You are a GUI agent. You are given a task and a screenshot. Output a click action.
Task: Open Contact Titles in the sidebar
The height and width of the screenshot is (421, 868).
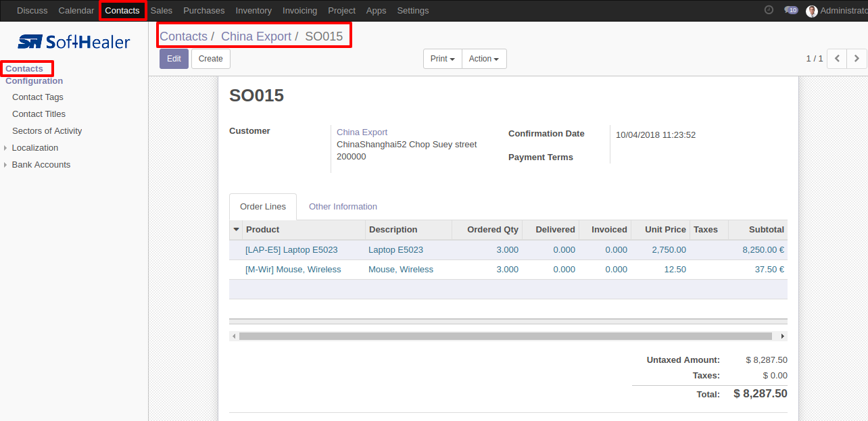point(39,114)
